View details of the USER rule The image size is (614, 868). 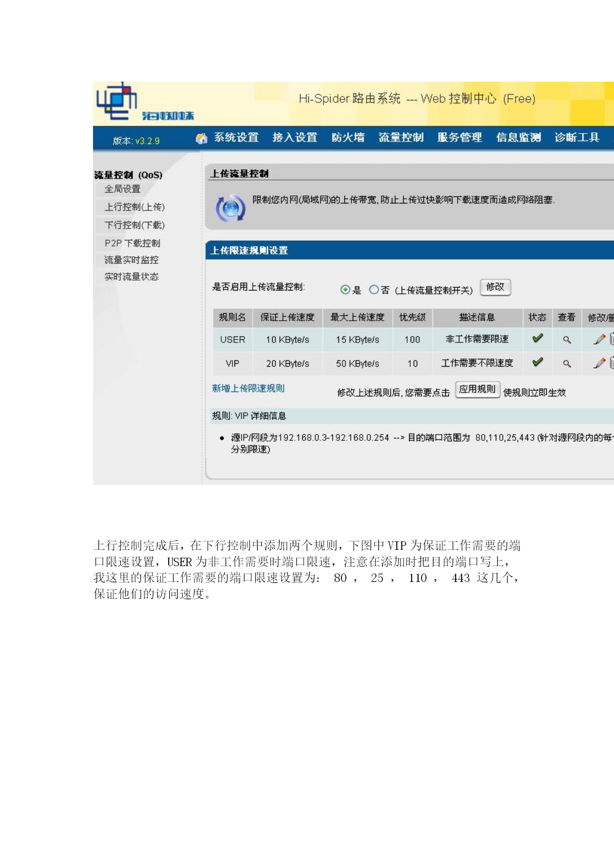[x=567, y=339]
